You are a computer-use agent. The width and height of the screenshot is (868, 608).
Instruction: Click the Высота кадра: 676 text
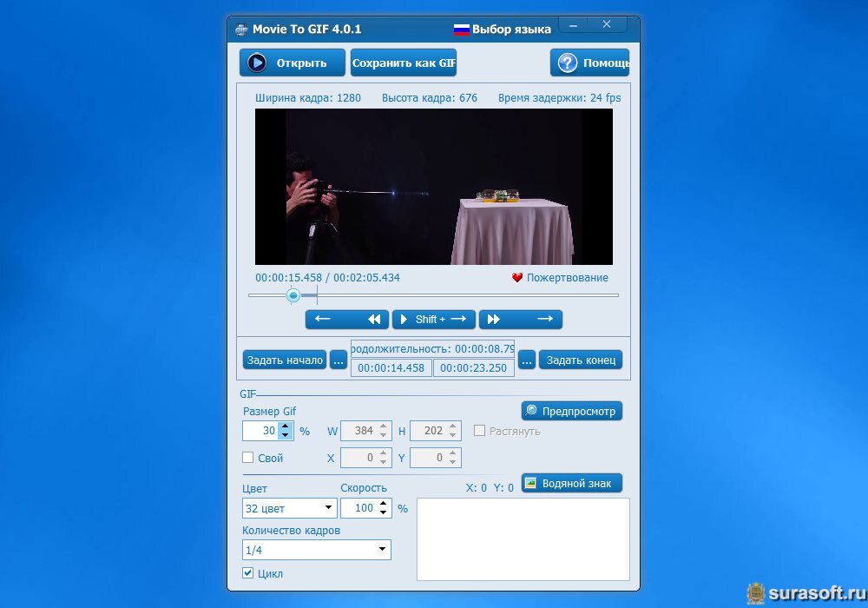tap(429, 98)
